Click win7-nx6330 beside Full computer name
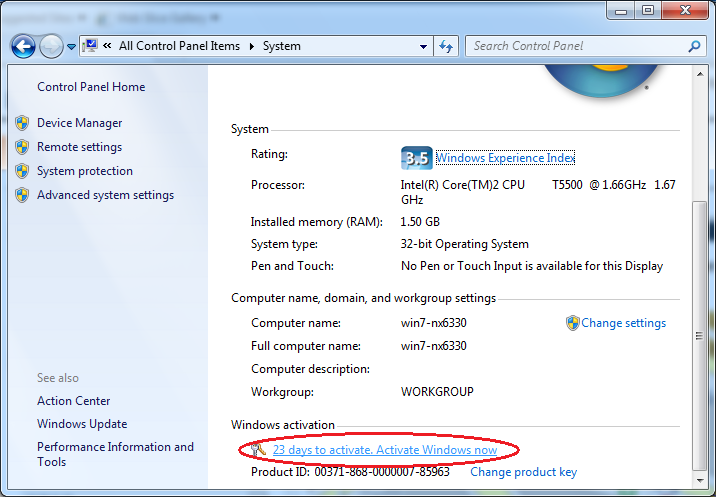The height and width of the screenshot is (497, 716). [434, 346]
